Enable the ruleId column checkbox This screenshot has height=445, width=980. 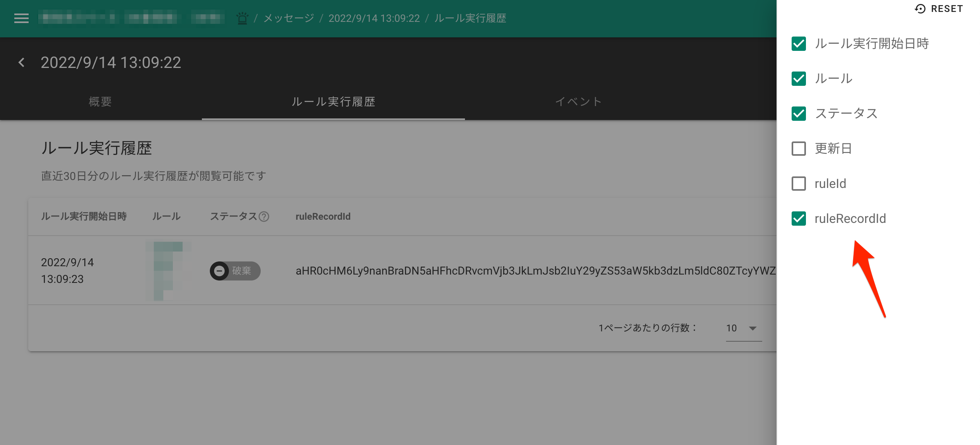[798, 184]
